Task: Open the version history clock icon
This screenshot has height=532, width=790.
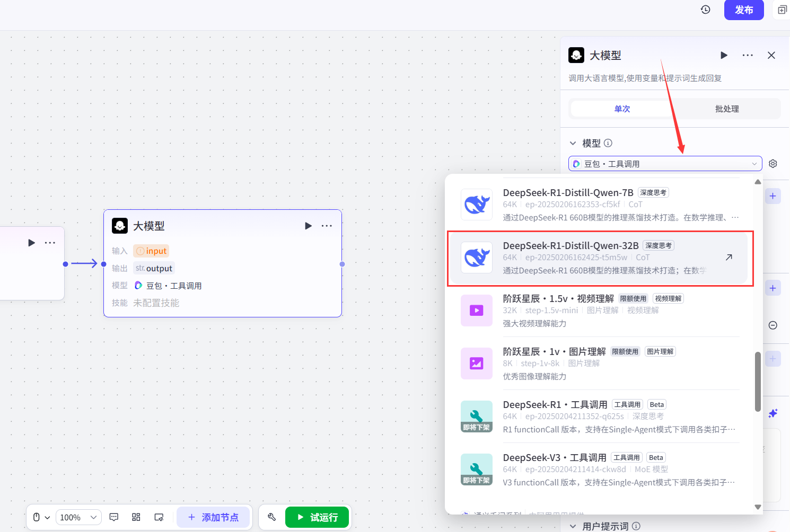Action: (705, 10)
